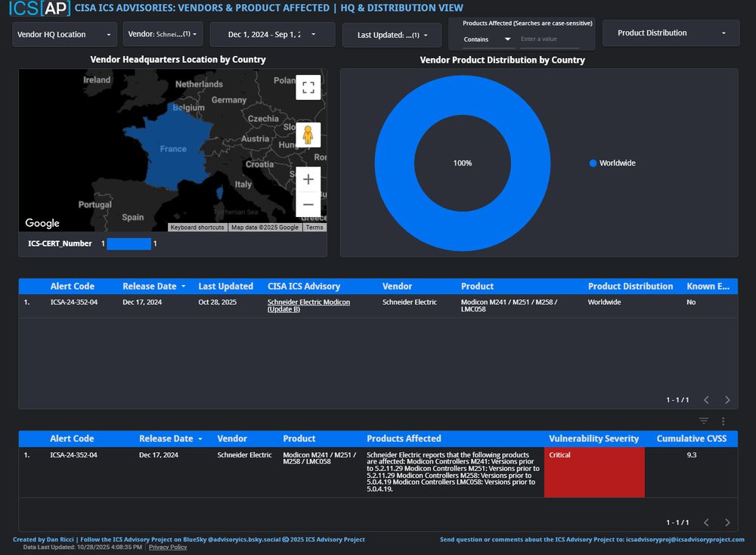
Task: Open Schneider Electric Modicon (Update B) advisory link
Action: coord(308,305)
